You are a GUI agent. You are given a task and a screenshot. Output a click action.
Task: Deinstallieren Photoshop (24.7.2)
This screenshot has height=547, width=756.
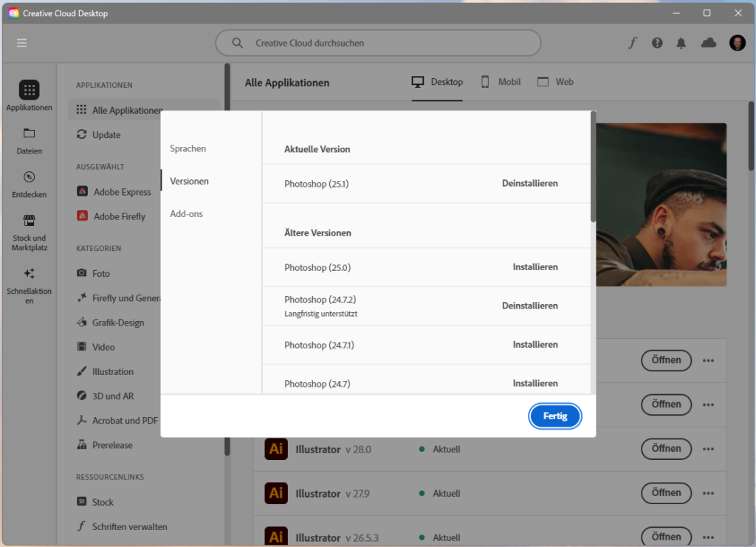tap(529, 306)
